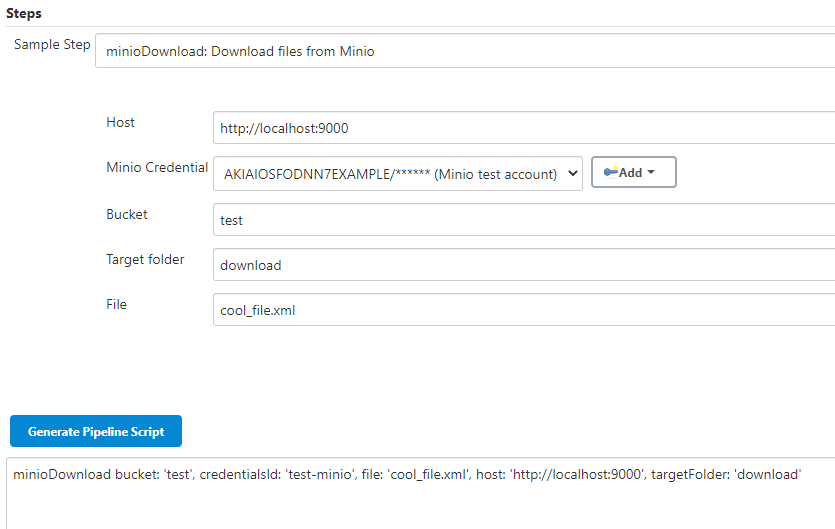Click the Target folder input field
The width and height of the screenshot is (835, 529).
[524, 265]
